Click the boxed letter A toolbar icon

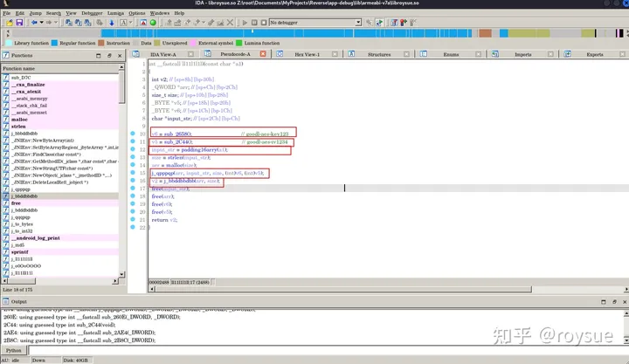click(x=123, y=23)
